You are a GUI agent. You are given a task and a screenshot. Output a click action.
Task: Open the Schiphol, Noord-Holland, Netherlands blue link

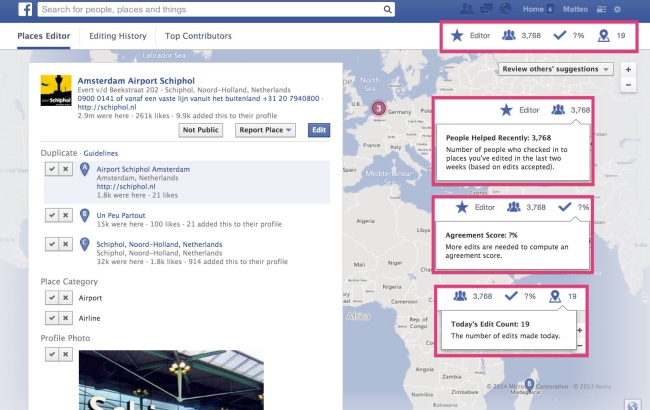159,244
